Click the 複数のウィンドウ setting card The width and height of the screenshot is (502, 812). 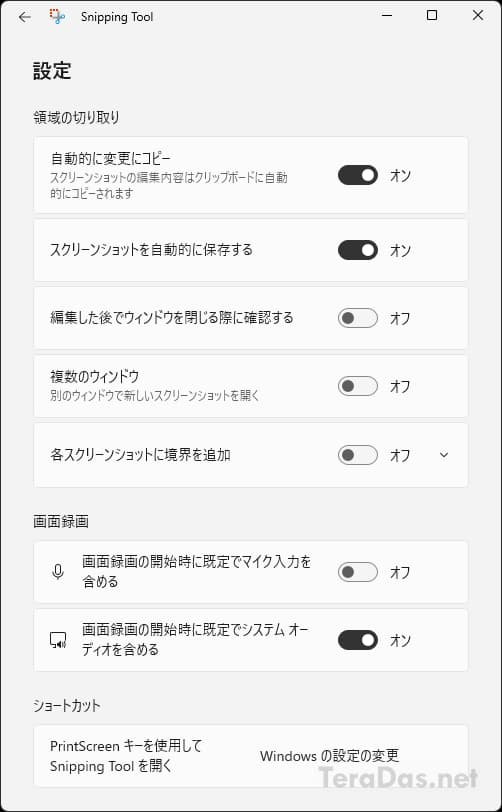click(251, 386)
